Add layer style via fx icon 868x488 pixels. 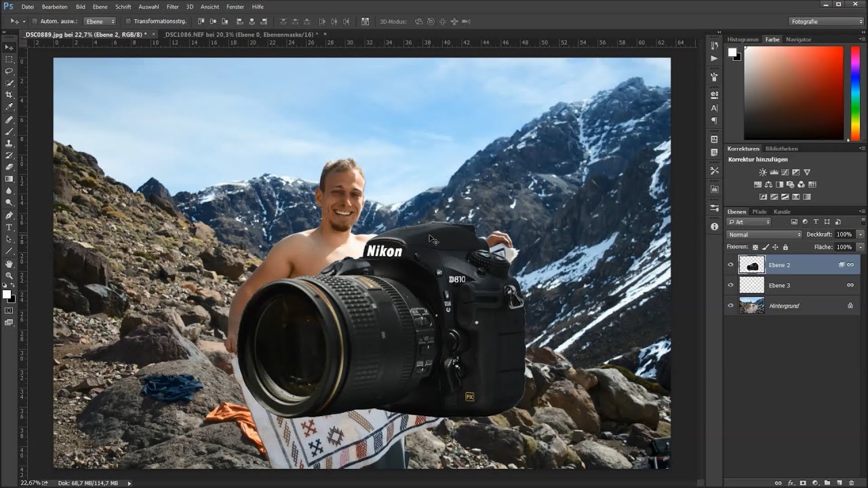[791, 483]
